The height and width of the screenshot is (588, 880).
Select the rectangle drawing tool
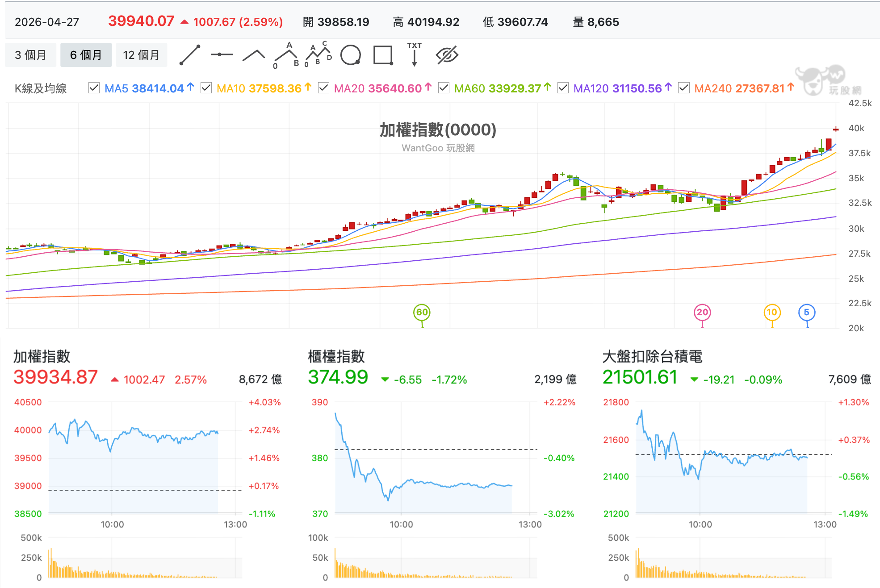383,55
